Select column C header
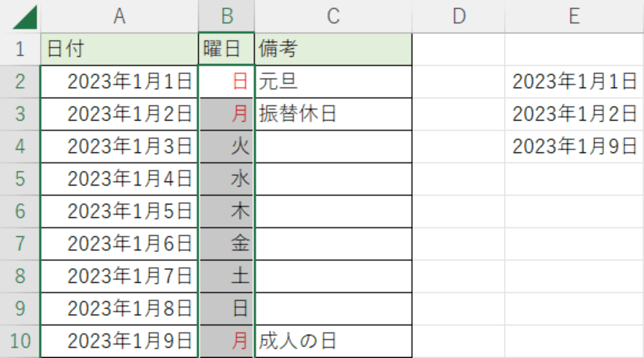Screen dimensions: 644x358 (333, 16)
